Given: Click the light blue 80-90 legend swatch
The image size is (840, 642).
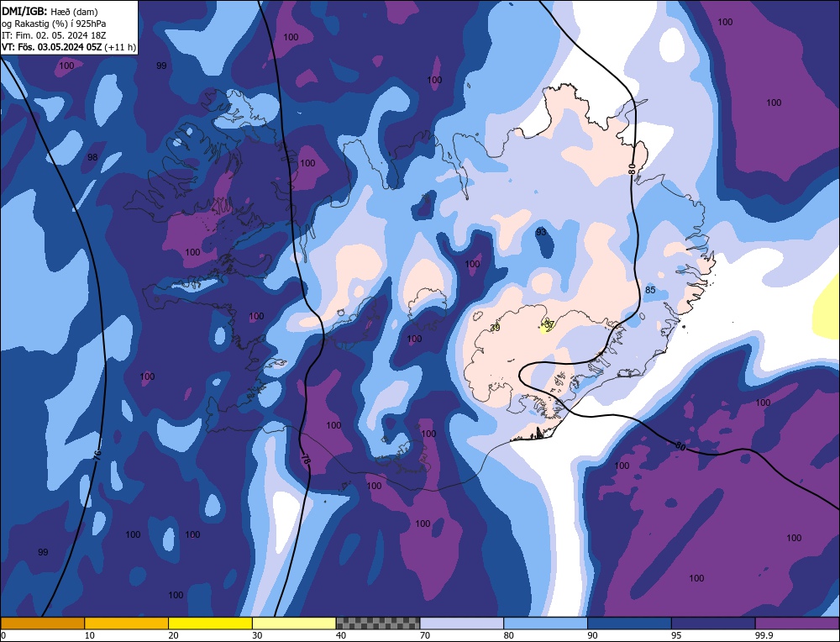Looking at the screenshot, I should click(x=545, y=624).
